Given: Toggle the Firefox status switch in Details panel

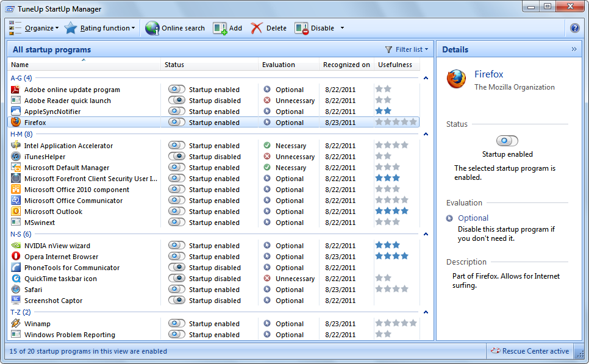Looking at the screenshot, I should coord(507,141).
